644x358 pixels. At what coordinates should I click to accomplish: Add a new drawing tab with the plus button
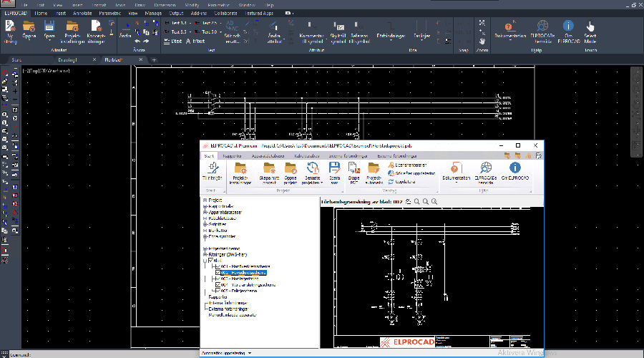point(154,60)
